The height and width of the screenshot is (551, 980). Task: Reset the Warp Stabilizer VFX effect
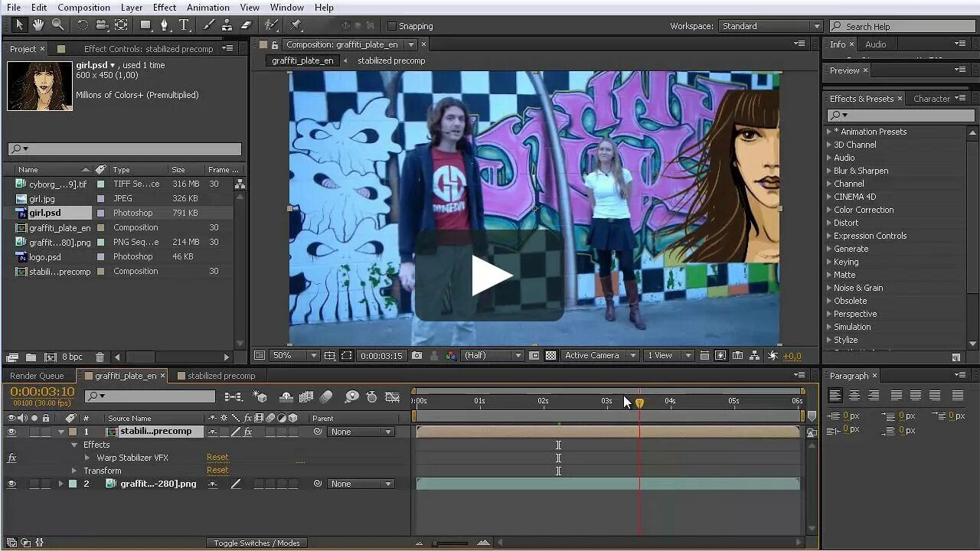coord(217,457)
